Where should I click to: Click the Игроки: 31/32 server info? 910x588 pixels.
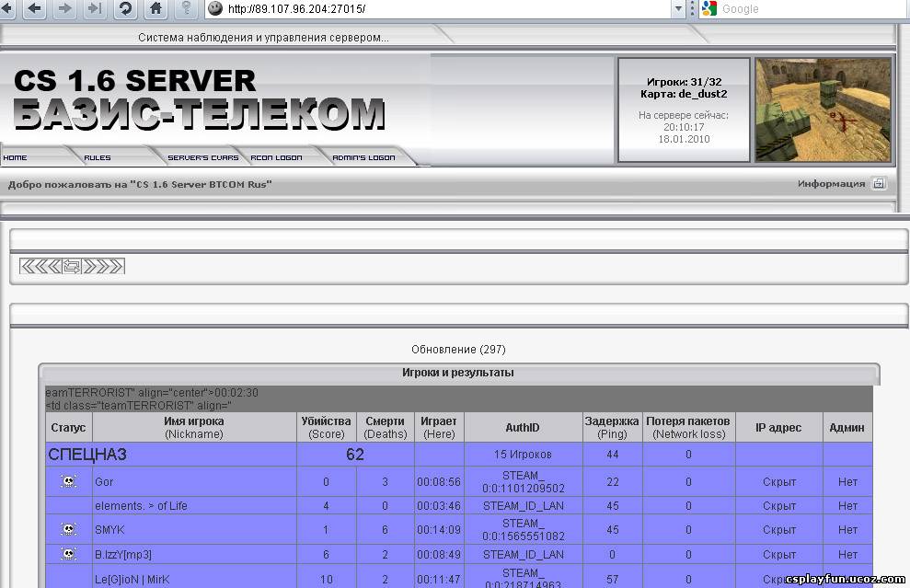click(685, 82)
